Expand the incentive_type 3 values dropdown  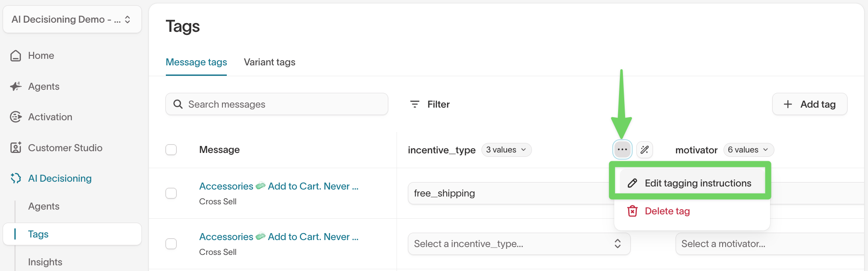506,150
